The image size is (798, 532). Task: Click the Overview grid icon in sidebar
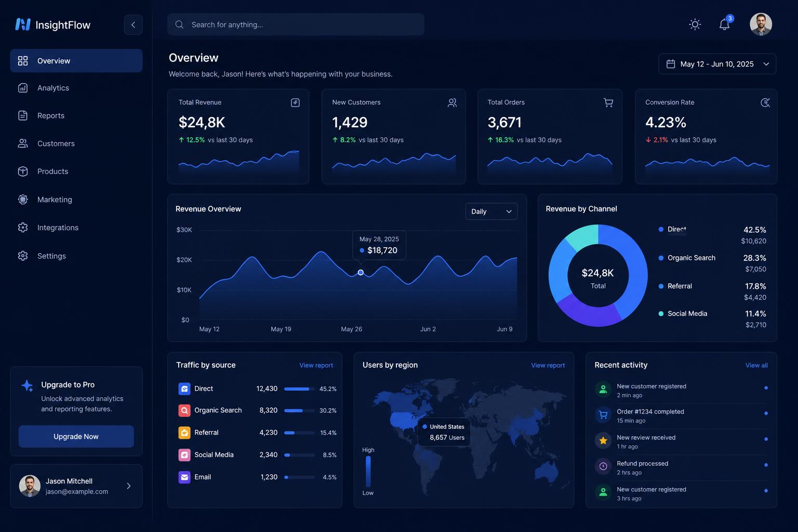click(x=23, y=61)
